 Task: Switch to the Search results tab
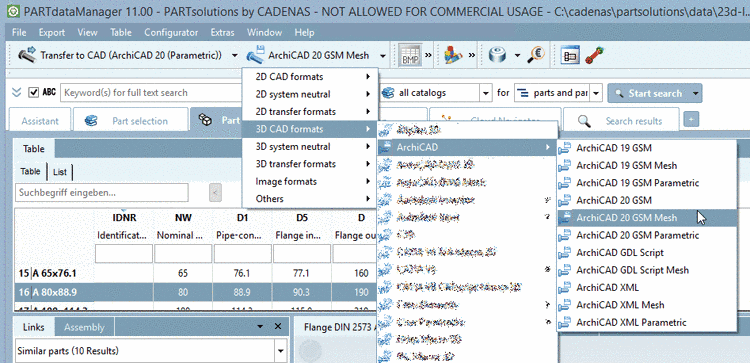point(621,121)
